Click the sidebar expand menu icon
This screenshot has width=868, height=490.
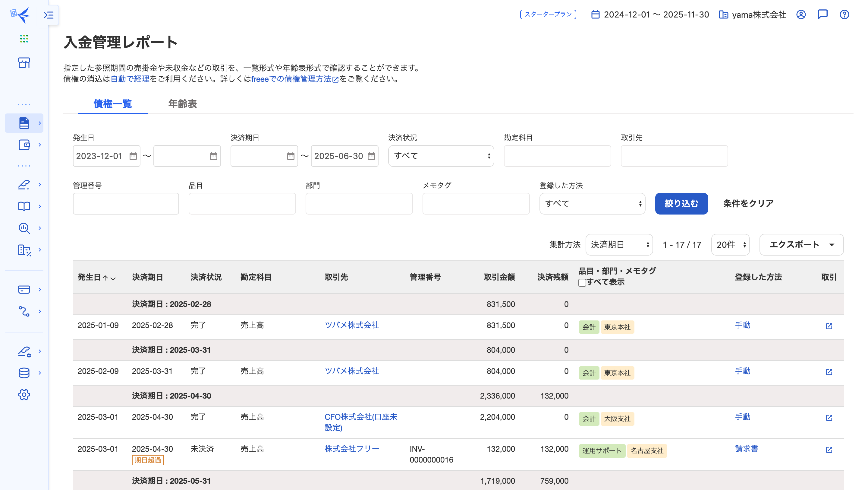[49, 15]
